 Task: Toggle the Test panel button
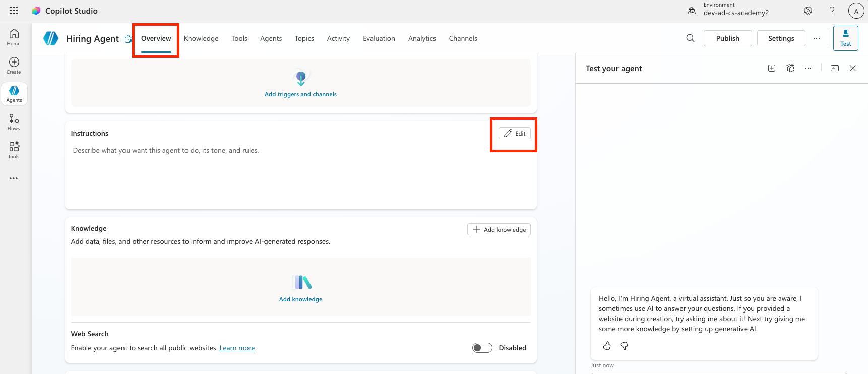click(845, 38)
